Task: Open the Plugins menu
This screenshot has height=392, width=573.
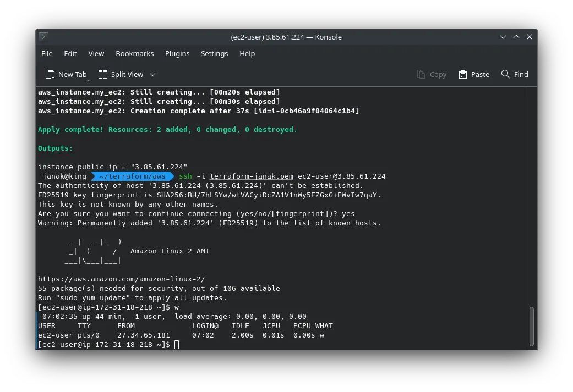Action: tap(177, 53)
